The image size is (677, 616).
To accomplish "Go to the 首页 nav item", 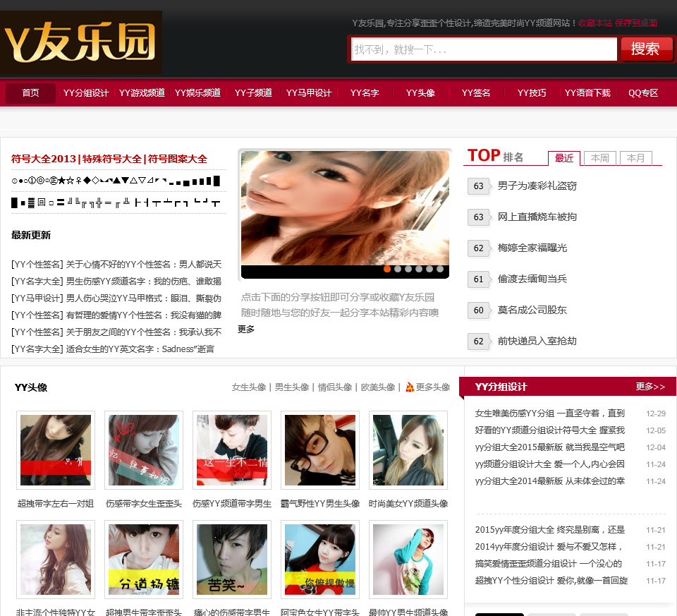I will [30, 93].
